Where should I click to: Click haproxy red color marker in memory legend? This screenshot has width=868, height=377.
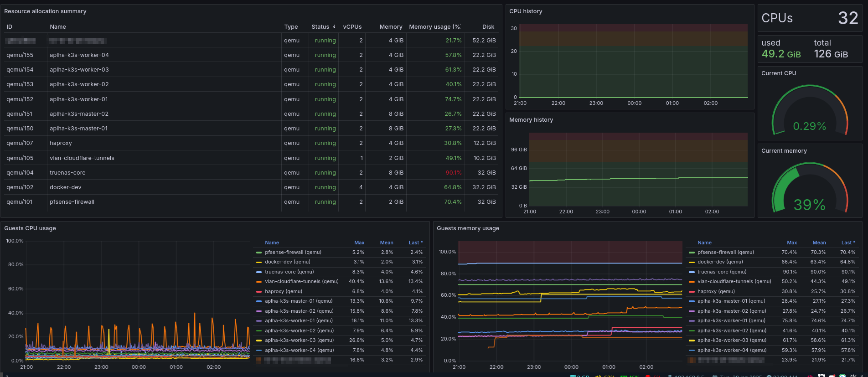[692, 292]
